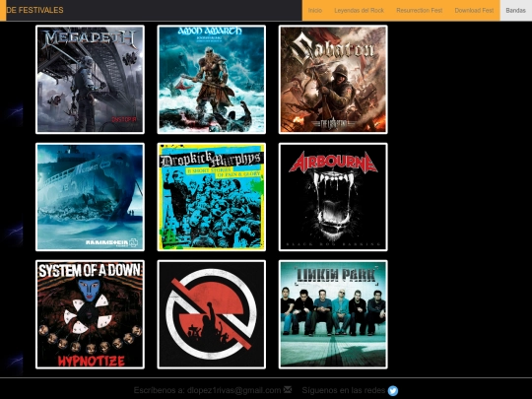Open the Megadeth Dystopia album cover
The height and width of the screenshot is (399, 532).
90,80
